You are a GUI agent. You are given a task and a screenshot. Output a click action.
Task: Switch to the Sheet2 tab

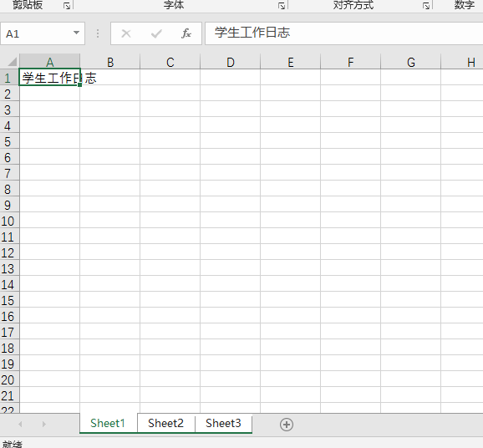coord(165,424)
